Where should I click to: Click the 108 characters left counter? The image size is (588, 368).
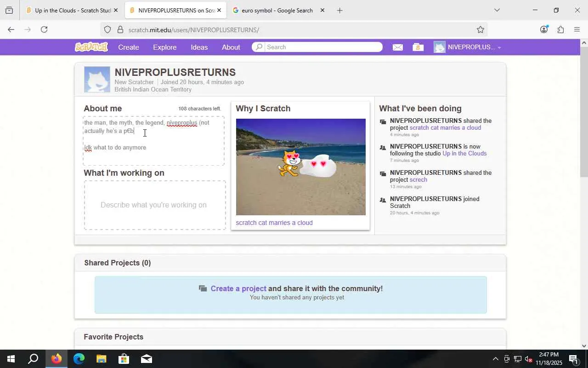point(199,109)
